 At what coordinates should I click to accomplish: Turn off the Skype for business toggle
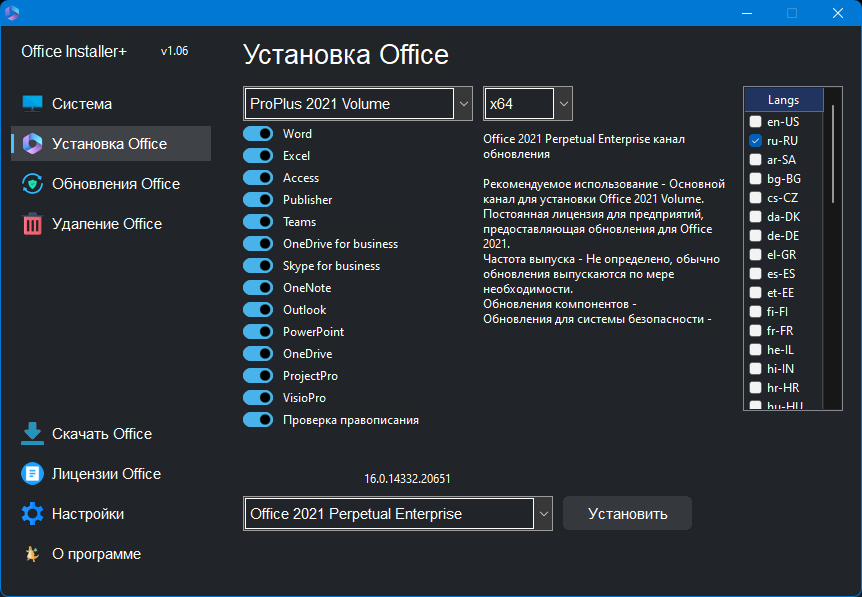(x=258, y=266)
